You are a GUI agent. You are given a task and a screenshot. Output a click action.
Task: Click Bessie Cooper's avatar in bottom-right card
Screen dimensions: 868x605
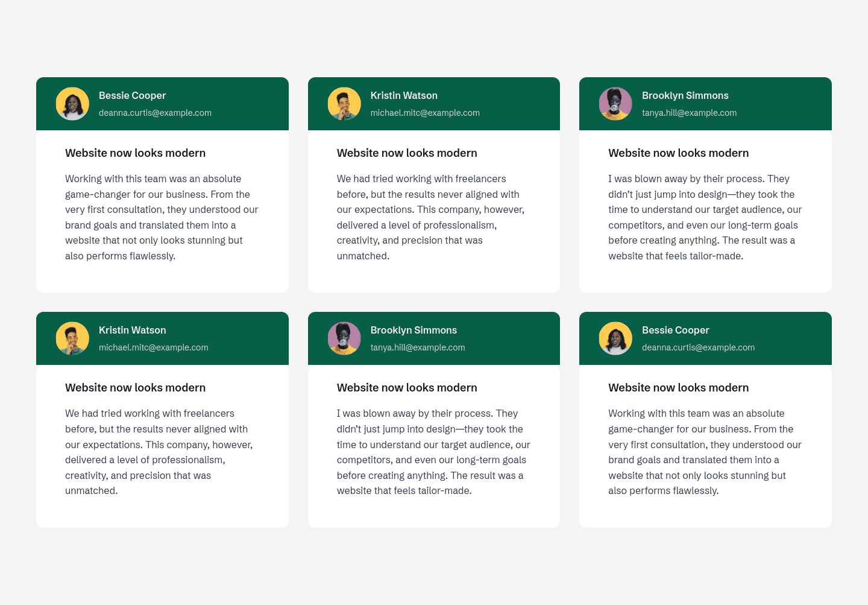tap(615, 338)
